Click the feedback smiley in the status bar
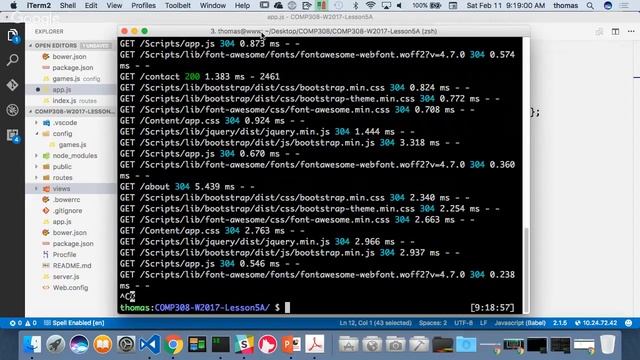Image resolution: width=640 pixels, height=360 pixels. (629, 323)
